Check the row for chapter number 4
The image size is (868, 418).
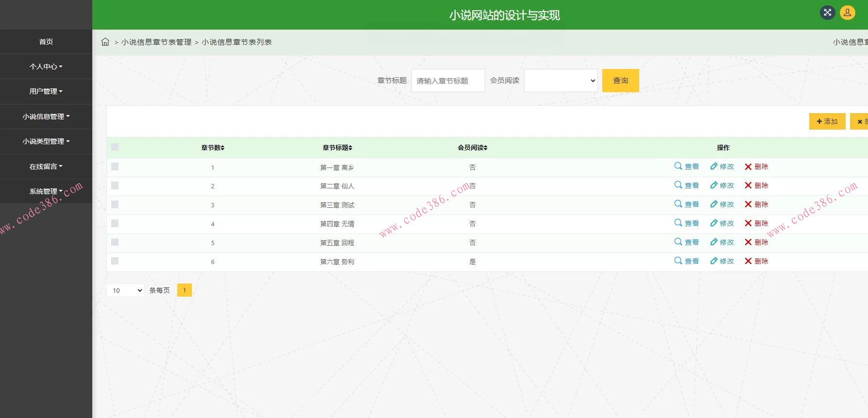tap(115, 223)
